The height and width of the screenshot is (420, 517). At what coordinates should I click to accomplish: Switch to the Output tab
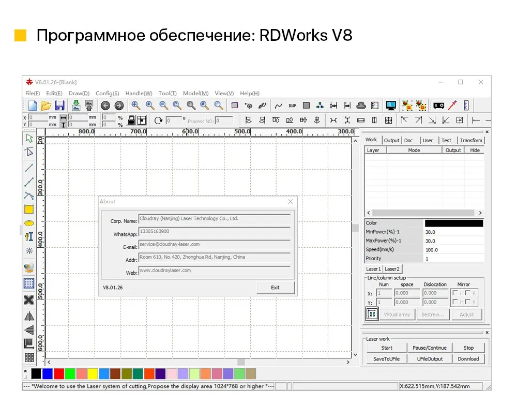(391, 140)
